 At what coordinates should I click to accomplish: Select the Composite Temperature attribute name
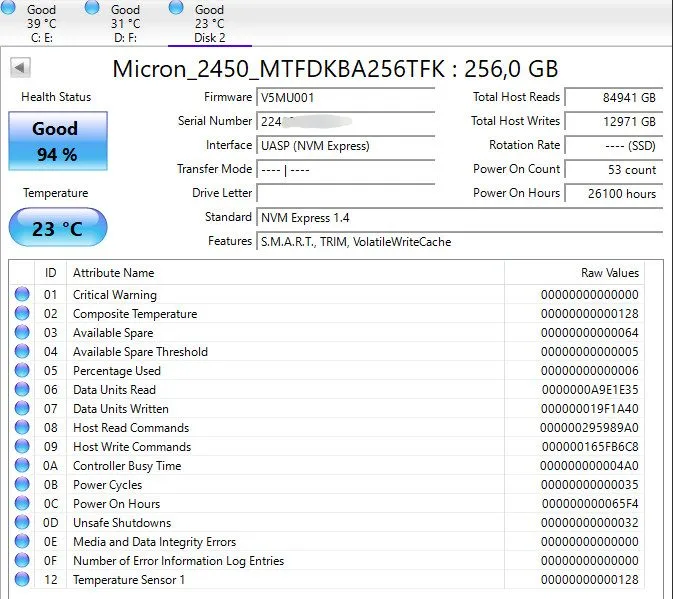135,314
